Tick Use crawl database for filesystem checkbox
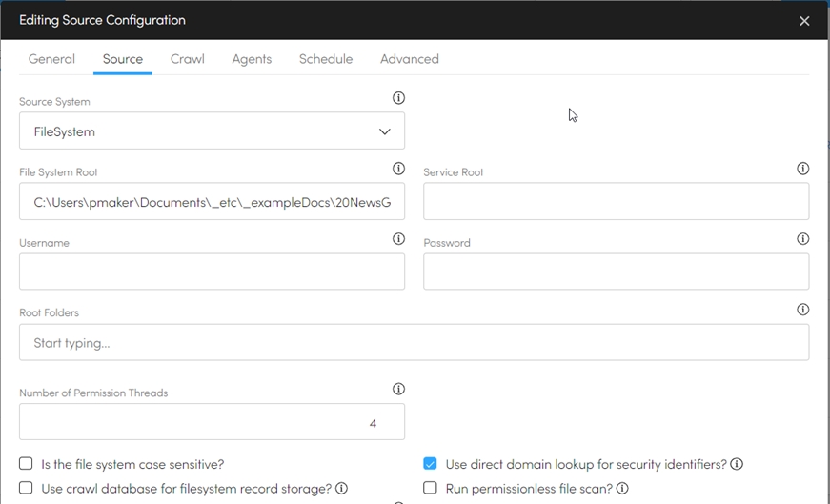The height and width of the screenshot is (504, 830). coord(27,488)
